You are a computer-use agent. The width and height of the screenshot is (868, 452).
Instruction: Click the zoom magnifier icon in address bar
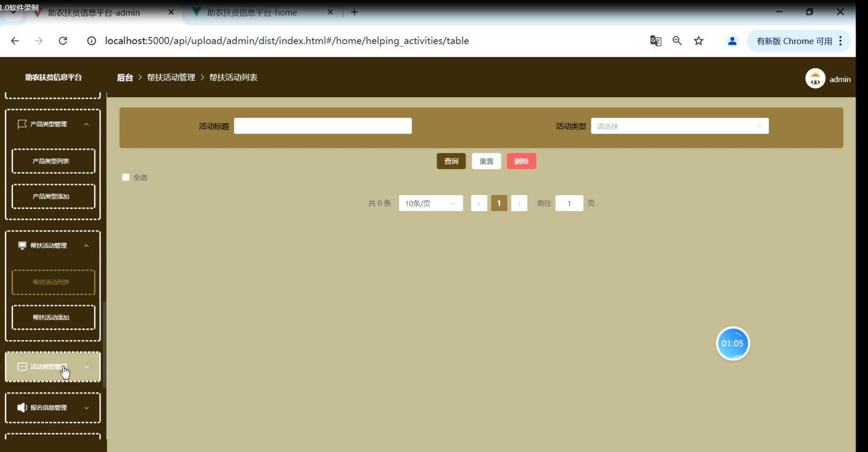click(677, 41)
